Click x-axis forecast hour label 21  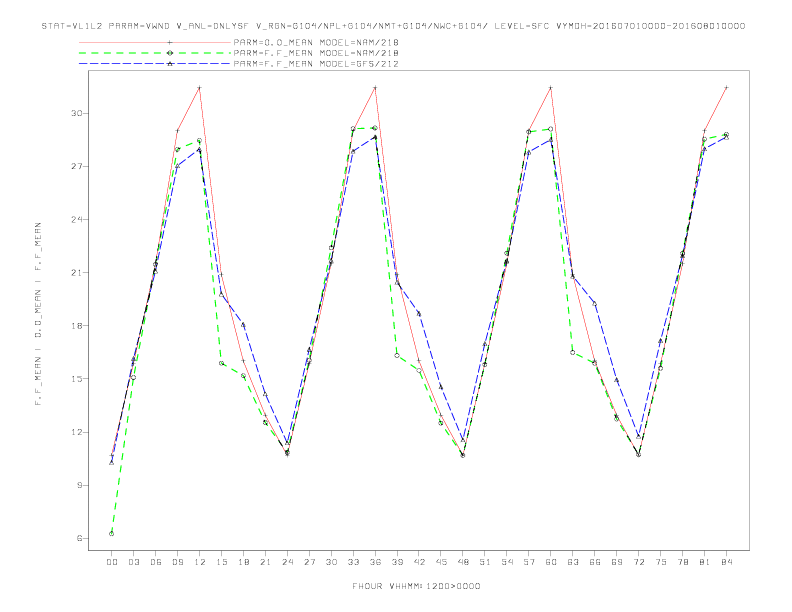point(265,562)
